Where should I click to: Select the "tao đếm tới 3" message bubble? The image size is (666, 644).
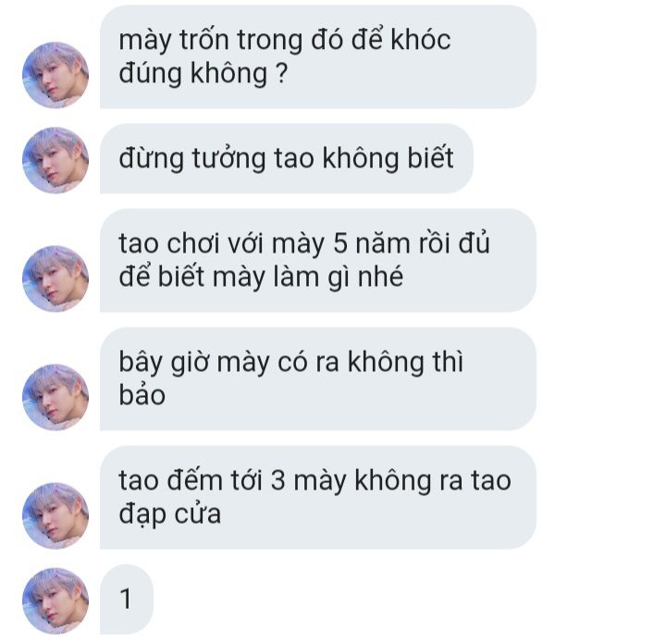pyautogui.click(x=317, y=498)
